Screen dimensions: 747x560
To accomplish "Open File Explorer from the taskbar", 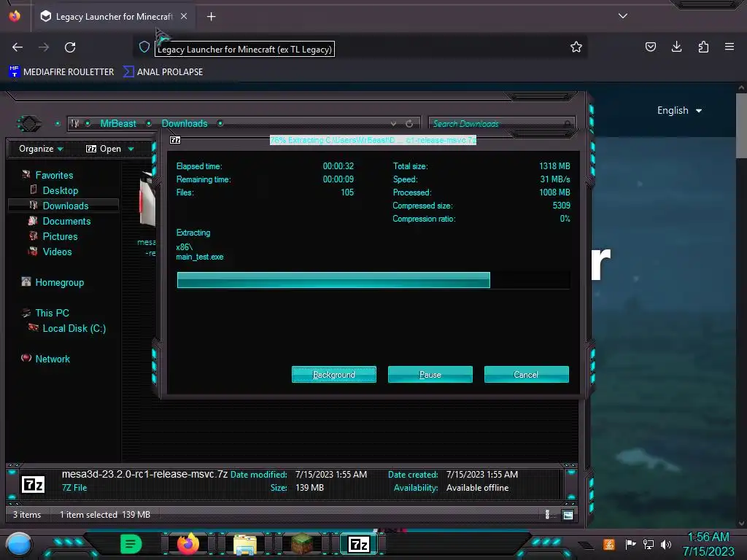I will pos(245,544).
